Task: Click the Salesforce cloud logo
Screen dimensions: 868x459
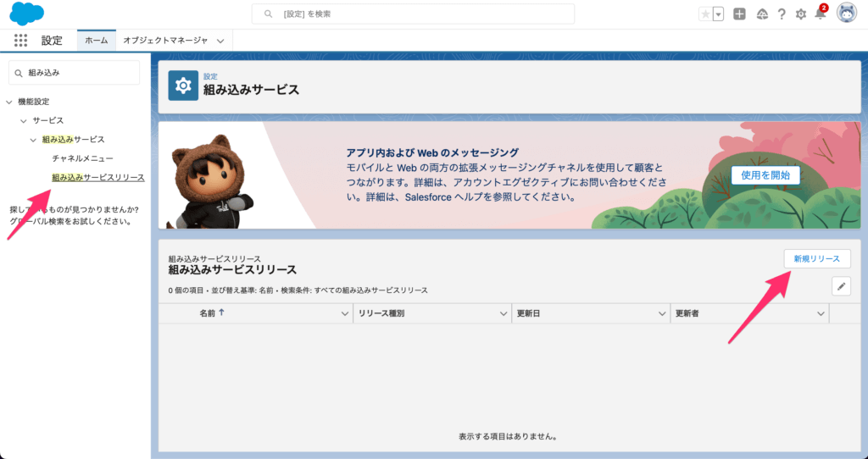Action: click(26, 14)
